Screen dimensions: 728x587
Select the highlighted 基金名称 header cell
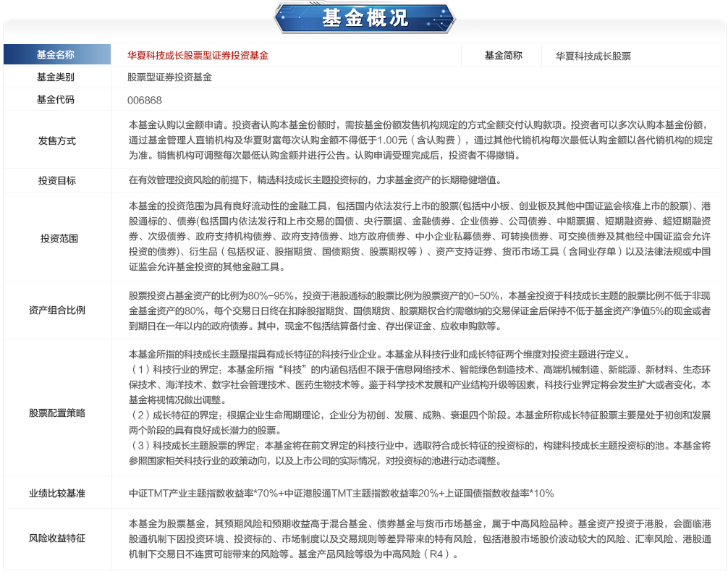pyautogui.click(x=56, y=55)
